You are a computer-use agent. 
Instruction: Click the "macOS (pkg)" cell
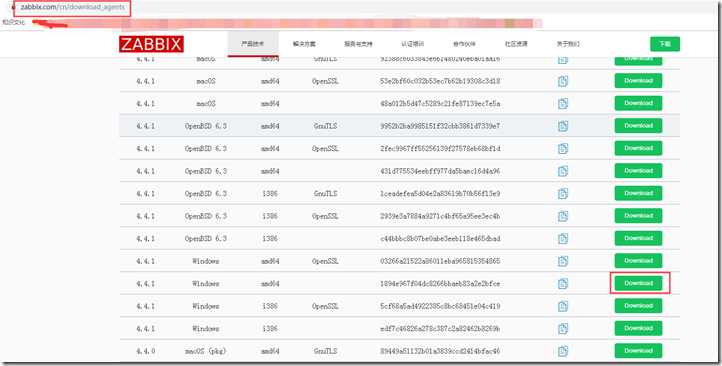click(x=206, y=351)
